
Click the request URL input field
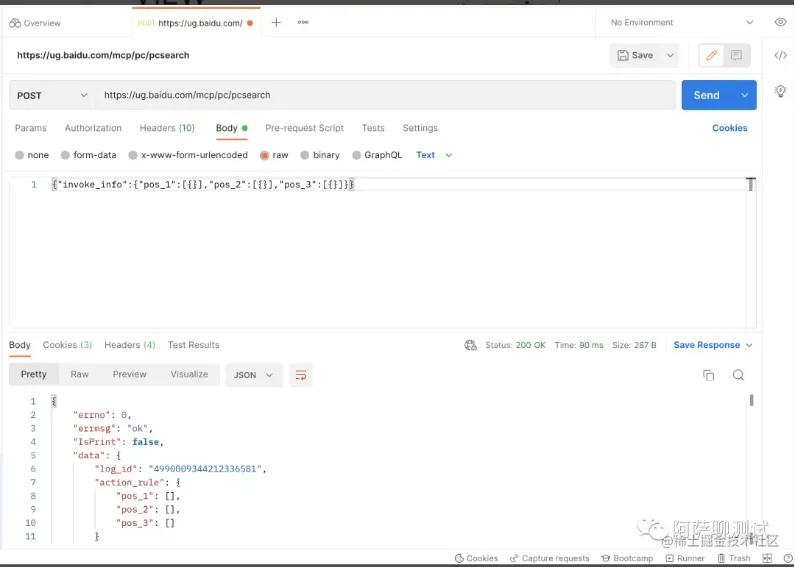point(385,95)
